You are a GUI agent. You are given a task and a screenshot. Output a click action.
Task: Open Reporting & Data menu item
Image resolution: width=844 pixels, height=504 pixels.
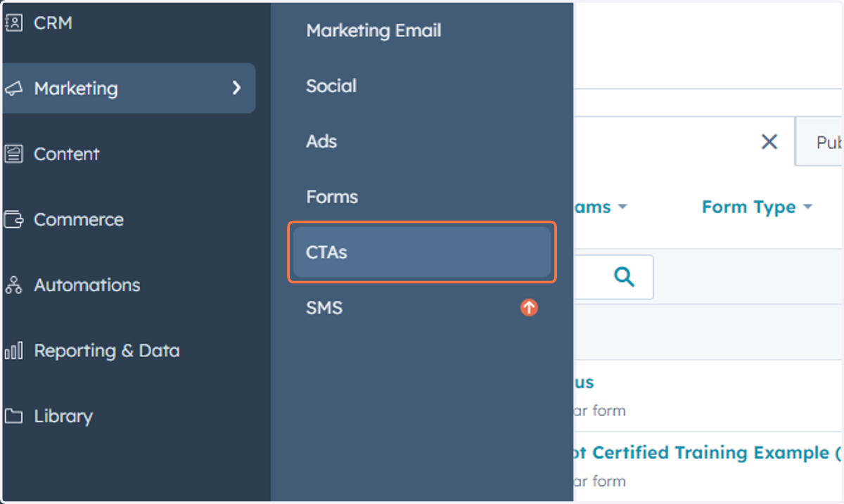point(106,350)
